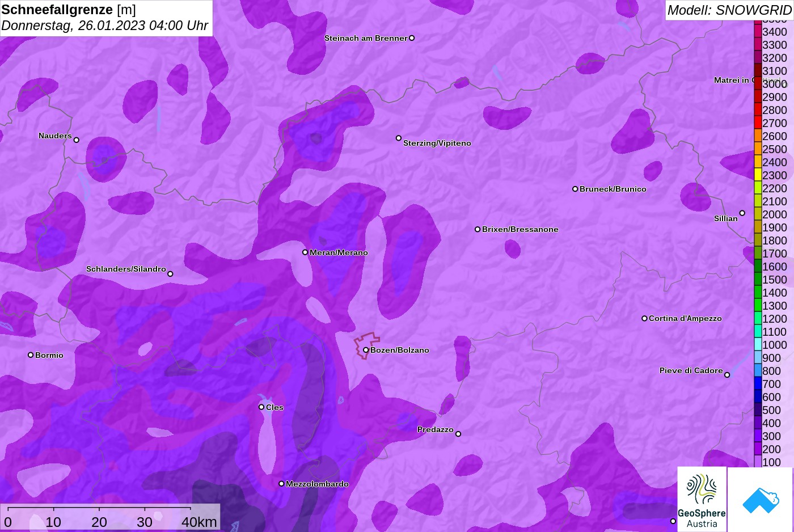Click the Schneefallgrenze [m] title

tap(69, 10)
